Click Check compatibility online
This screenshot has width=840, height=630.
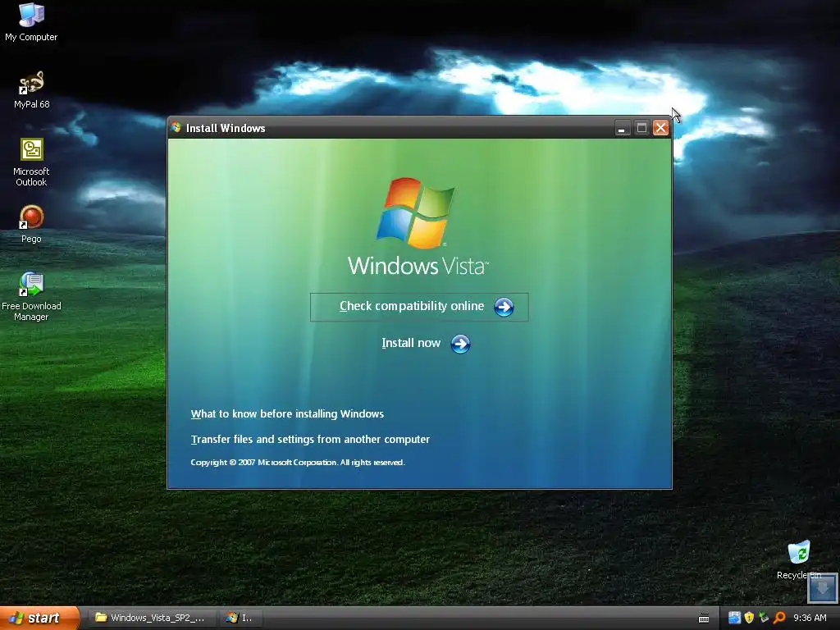pos(419,307)
